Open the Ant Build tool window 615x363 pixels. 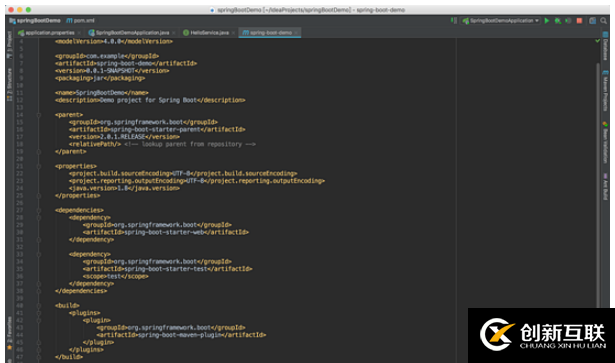click(605, 187)
